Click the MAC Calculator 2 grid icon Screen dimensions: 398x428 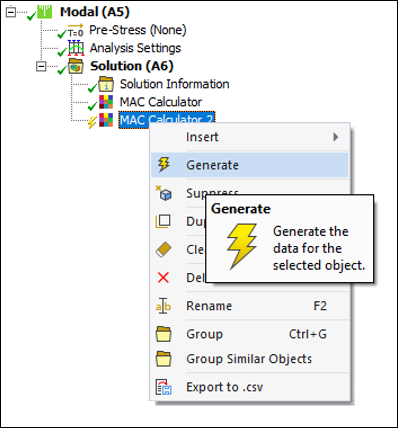tap(106, 120)
